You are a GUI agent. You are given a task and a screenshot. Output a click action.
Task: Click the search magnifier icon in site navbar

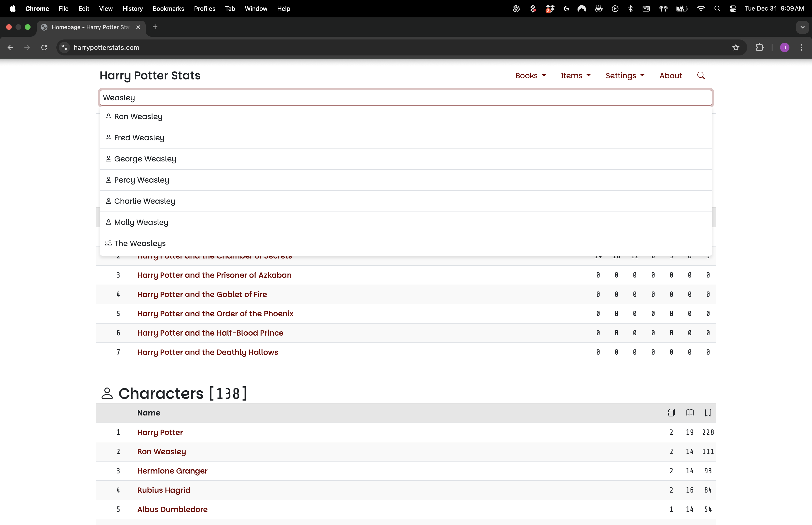pyautogui.click(x=701, y=75)
